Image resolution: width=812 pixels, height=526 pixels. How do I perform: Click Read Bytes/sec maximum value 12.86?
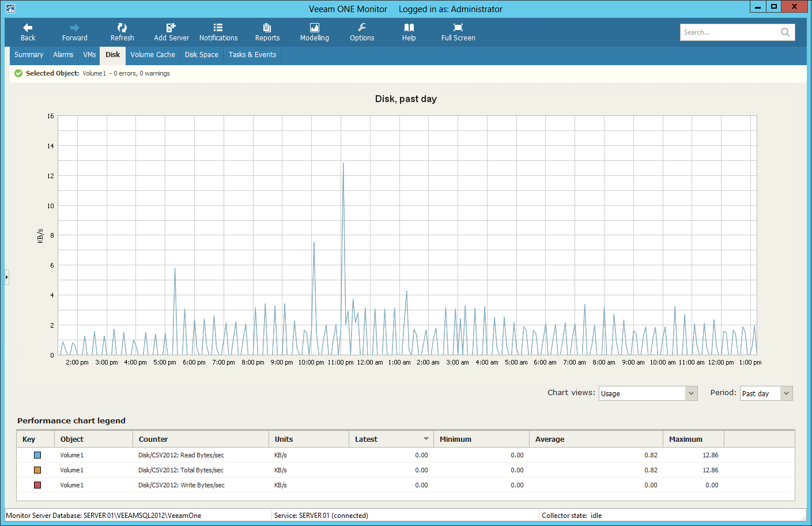(711, 455)
